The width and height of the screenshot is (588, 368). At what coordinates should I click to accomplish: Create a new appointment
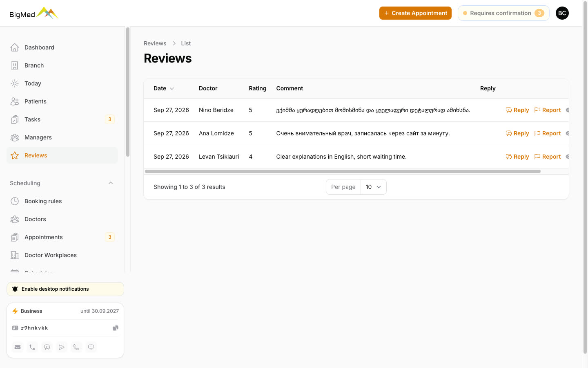415,13
